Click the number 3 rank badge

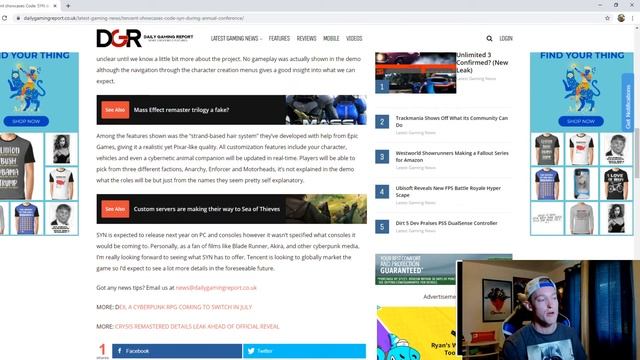point(382,157)
